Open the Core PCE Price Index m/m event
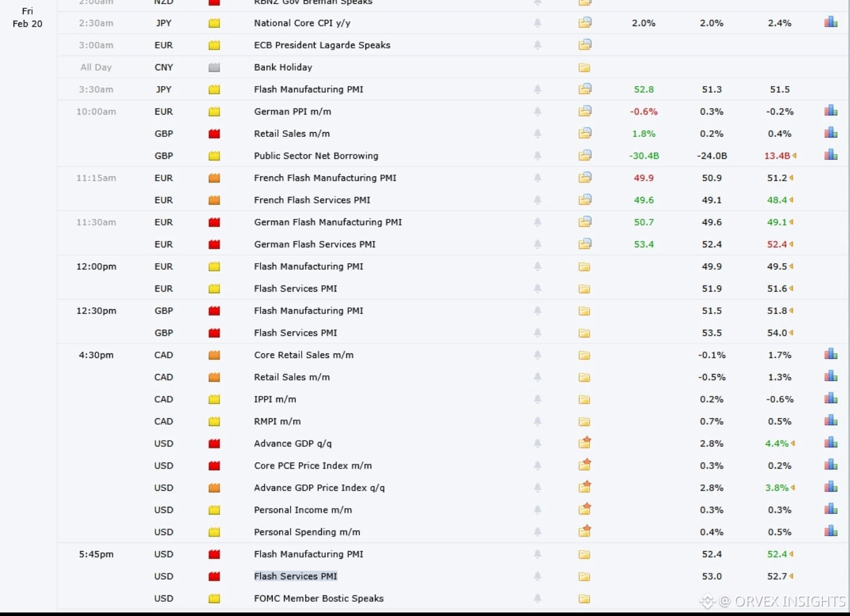 (x=313, y=466)
